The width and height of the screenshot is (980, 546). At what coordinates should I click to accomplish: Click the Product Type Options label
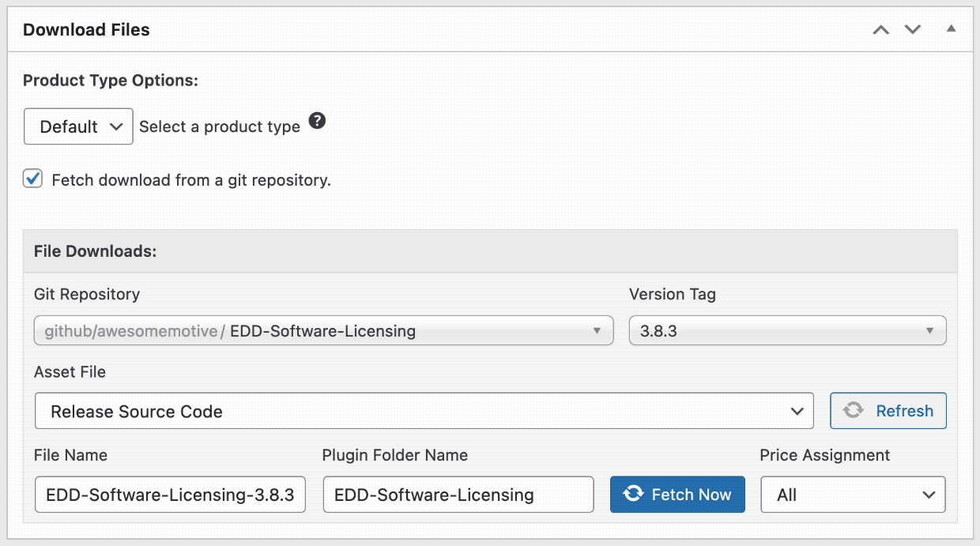coord(111,81)
